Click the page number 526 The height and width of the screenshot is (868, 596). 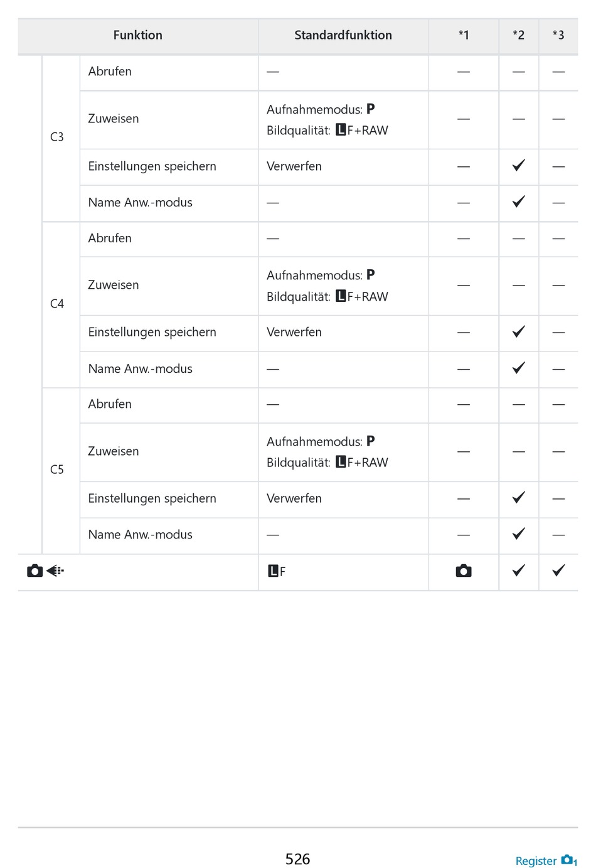[297, 859]
